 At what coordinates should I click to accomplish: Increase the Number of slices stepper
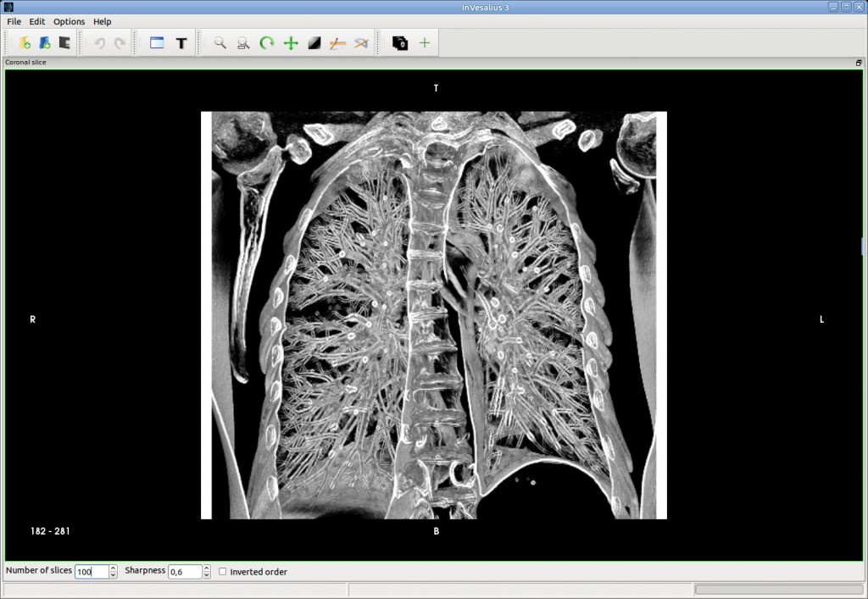(114, 568)
